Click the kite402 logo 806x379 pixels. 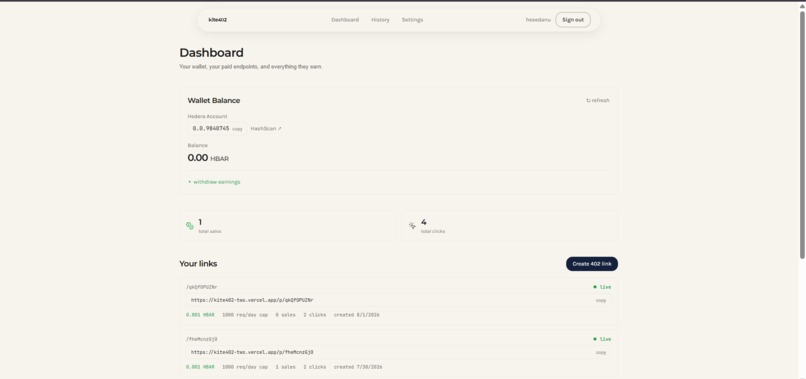(x=217, y=20)
